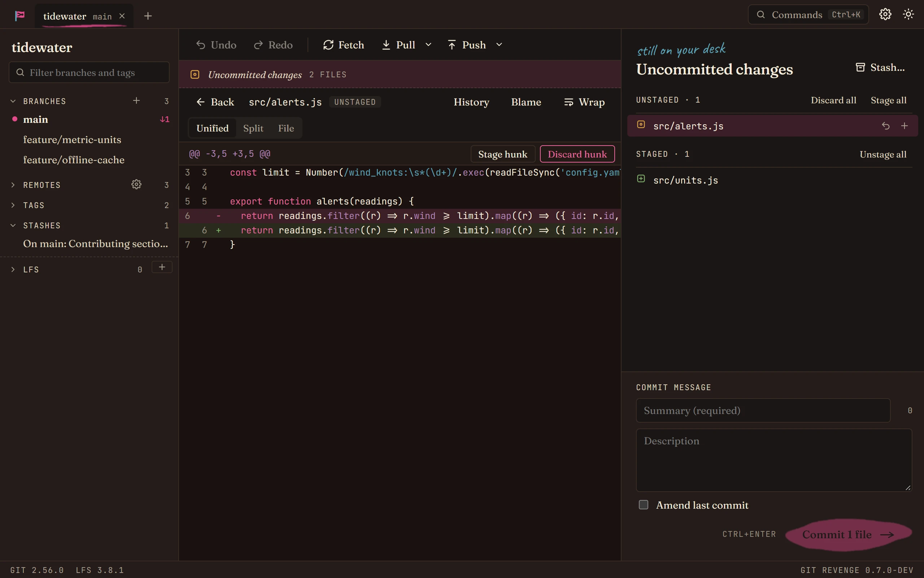The width and height of the screenshot is (924, 578).
Task: Stage src/alerts.js with its plus icon
Action: [905, 126]
